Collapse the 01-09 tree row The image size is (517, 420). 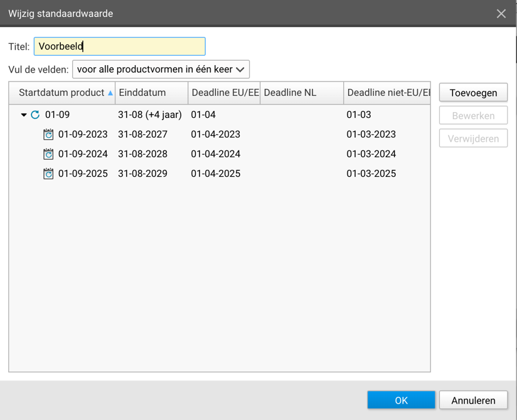[x=24, y=115]
